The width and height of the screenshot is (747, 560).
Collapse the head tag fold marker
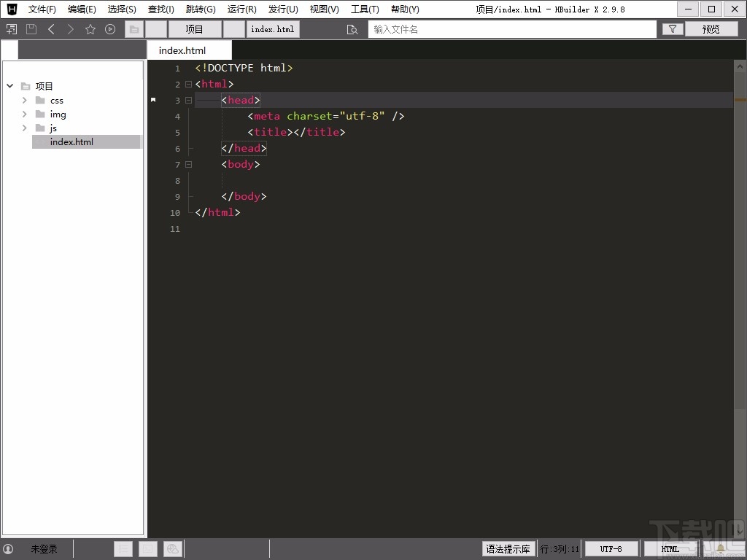click(188, 101)
